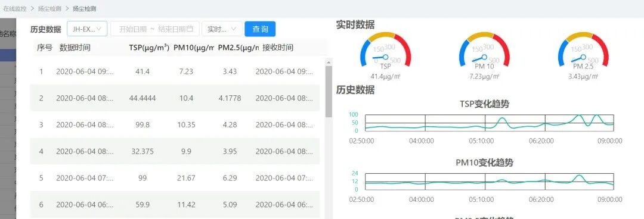Viewport: 644px width, 219px height.
Task: Click the TSP变化趋势 chart title
Action: coord(485,104)
